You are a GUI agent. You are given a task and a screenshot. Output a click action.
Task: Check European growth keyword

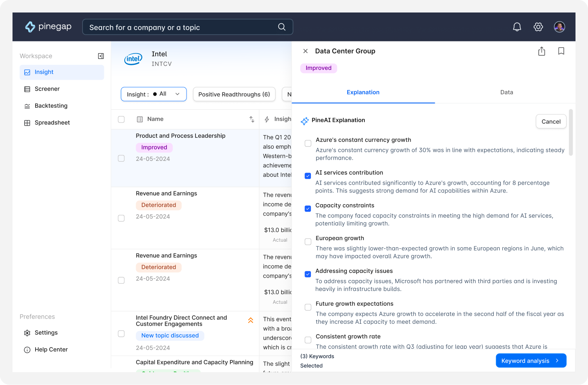coord(308,242)
